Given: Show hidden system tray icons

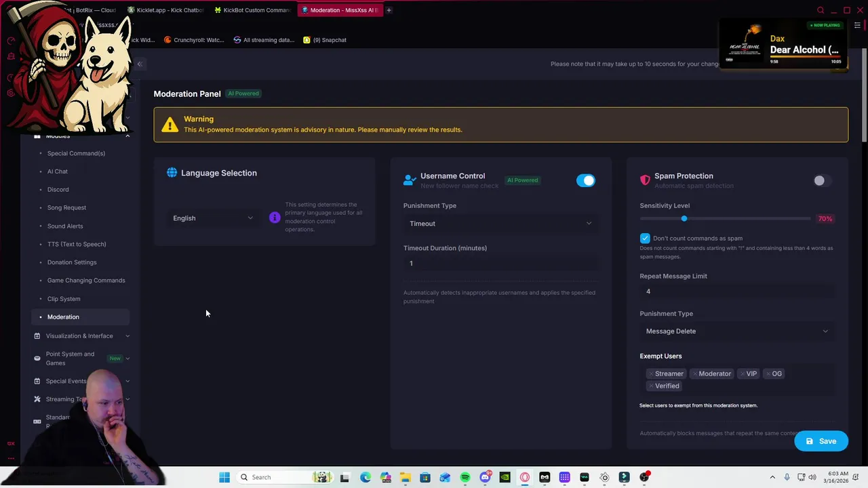Looking at the screenshot, I should pos(772,477).
